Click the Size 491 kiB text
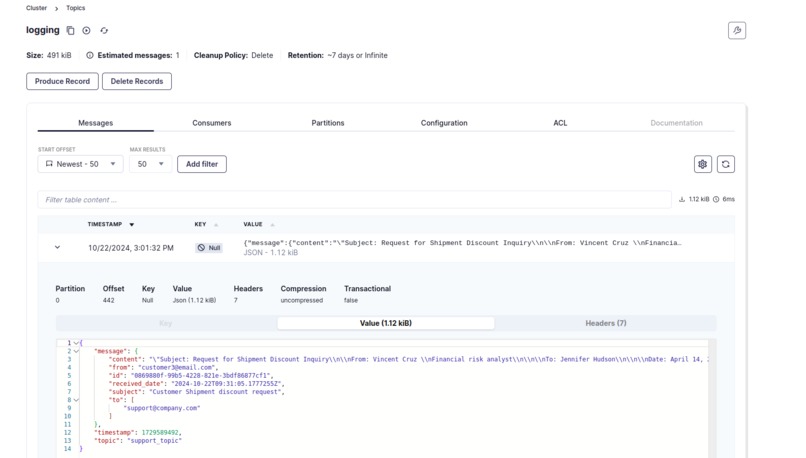806x458 pixels. 49,55
